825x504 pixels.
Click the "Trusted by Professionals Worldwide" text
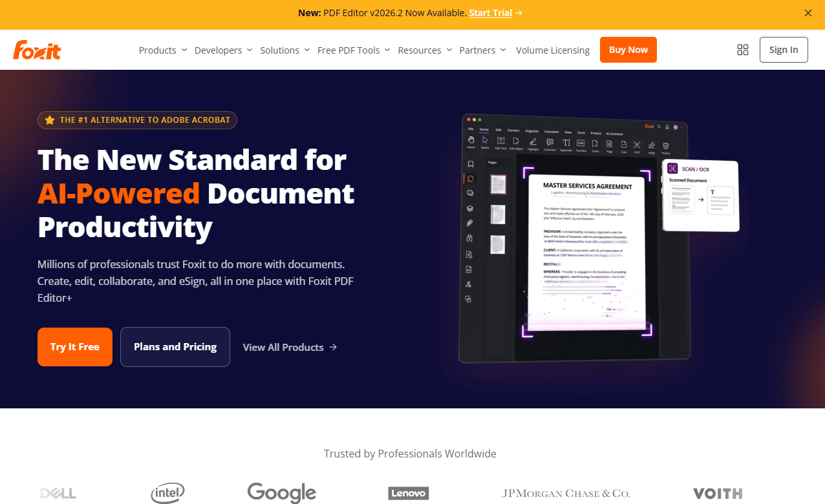410,454
